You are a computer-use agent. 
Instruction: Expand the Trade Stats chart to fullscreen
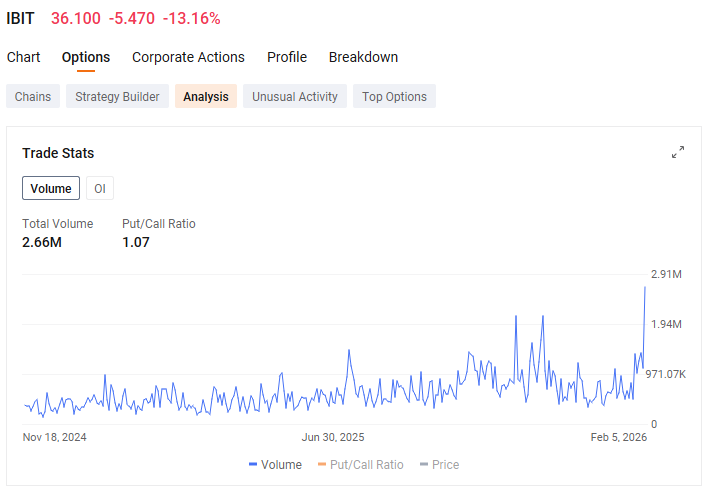tap(678, 152)
